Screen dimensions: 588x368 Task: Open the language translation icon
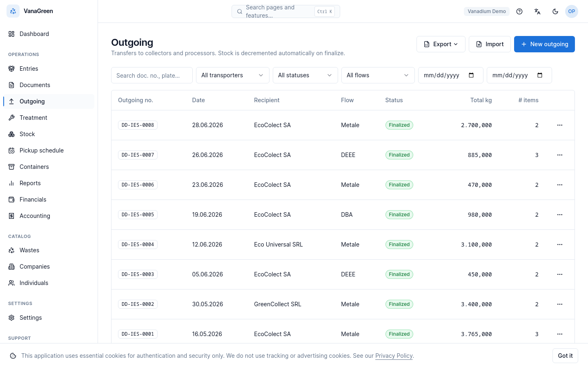[x=537, y=11]
